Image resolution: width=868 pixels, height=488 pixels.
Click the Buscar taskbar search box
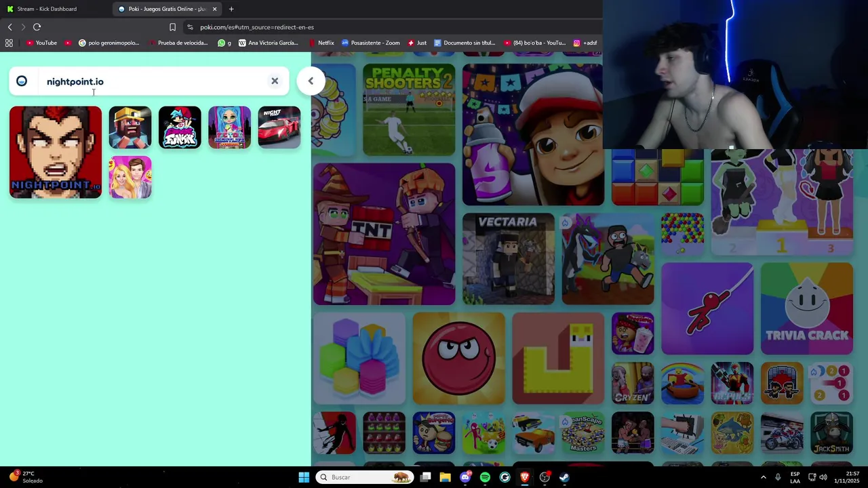[364, 477]
